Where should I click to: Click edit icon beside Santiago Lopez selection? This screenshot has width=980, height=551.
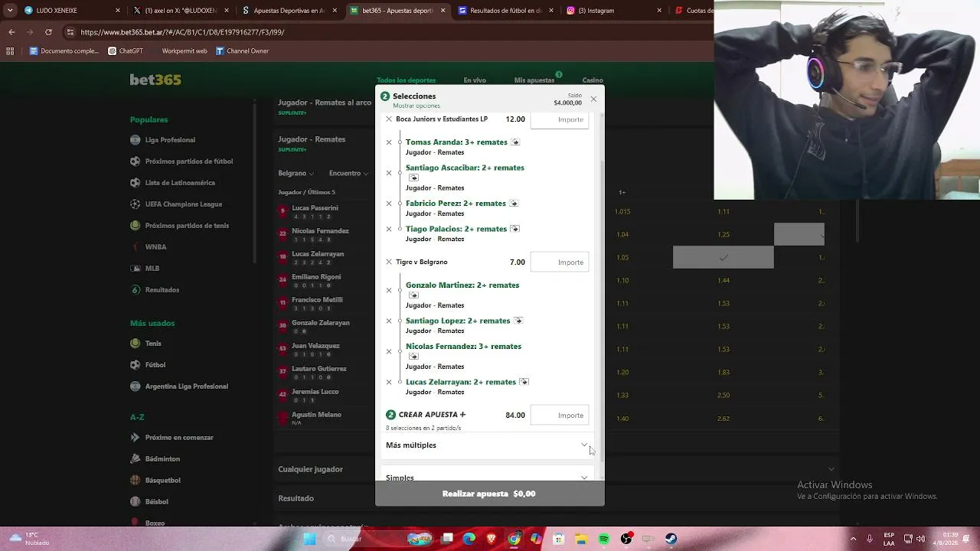(x=518, y=321)
